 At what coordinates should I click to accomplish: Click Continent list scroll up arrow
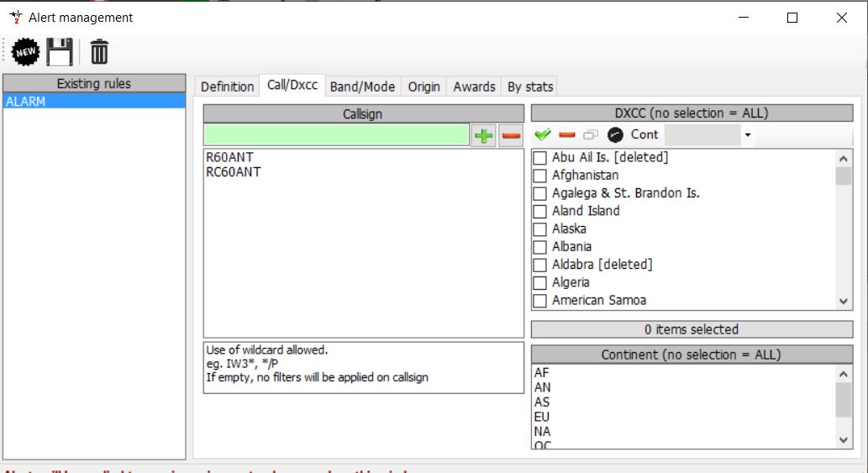(843, 374)
